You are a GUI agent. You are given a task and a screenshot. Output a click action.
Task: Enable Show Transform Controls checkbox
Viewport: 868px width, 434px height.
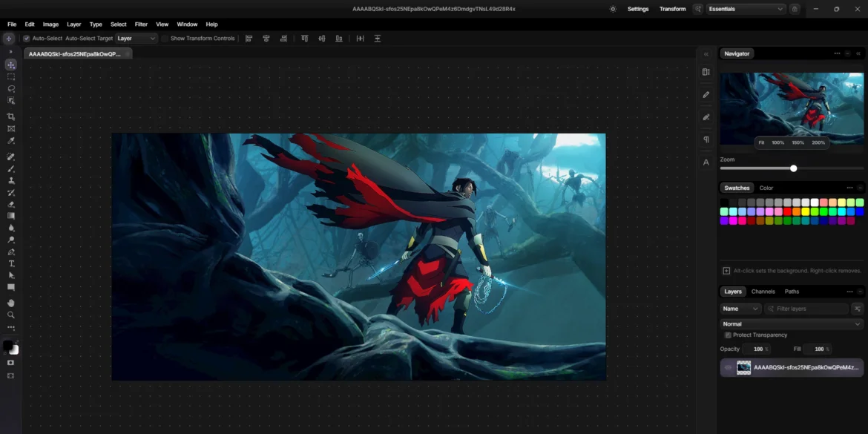tap(165, 38)
